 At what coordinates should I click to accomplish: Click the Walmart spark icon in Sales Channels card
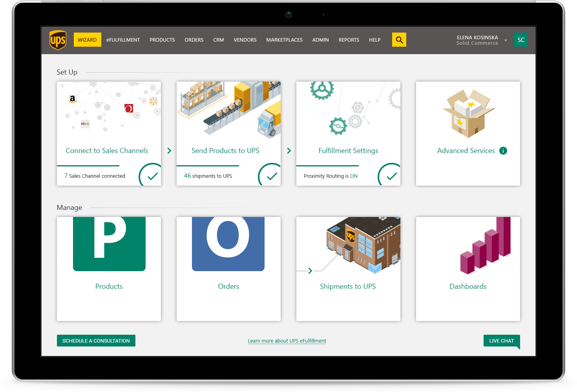153,101
